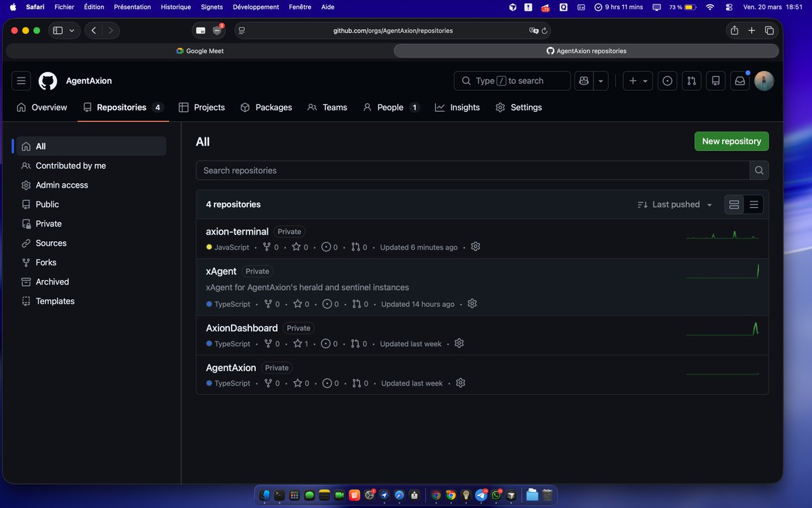This screenshot has width=812, height=508.
Task: Open the notifications inbox icon
Action: click(x=740, y=81)
